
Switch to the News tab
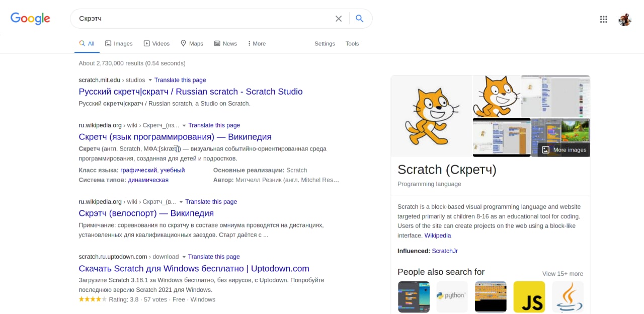click(225, 44)
